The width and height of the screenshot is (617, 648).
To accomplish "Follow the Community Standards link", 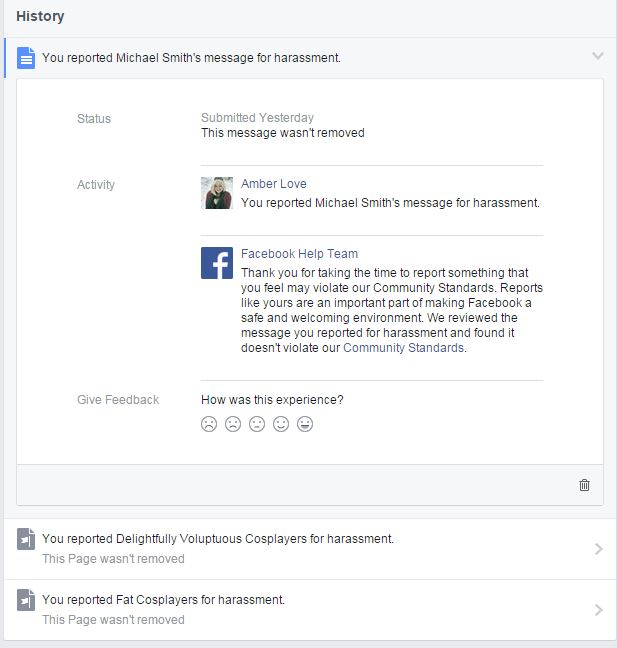I will [403, 348].
